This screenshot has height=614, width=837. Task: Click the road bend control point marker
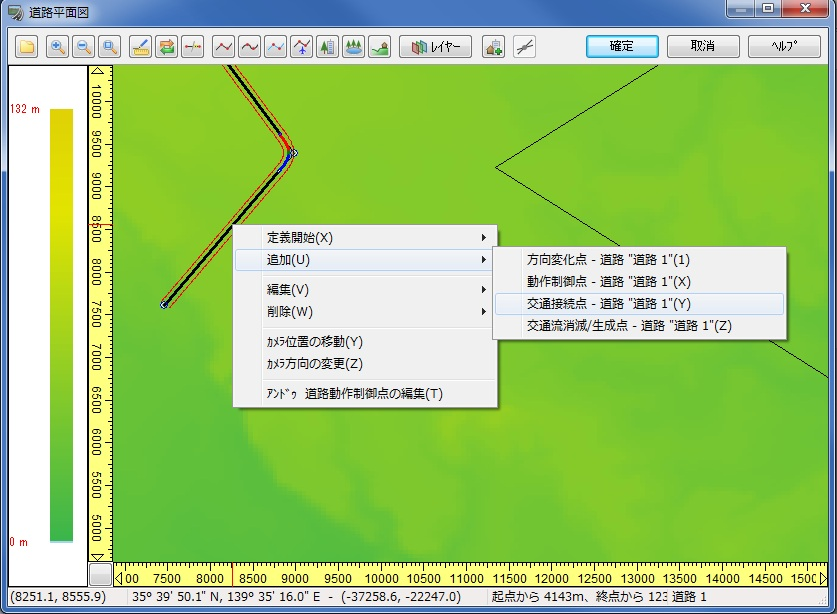(x=294, y=153)
